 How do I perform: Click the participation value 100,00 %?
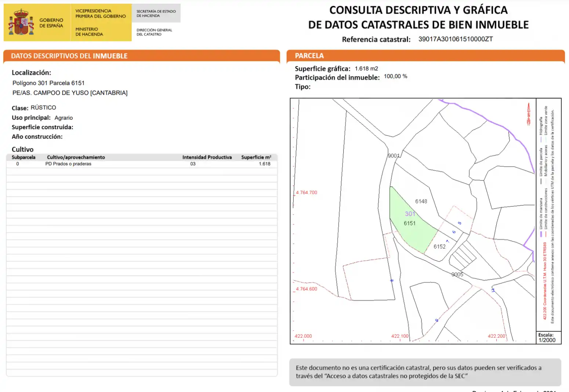pos(395,76)
